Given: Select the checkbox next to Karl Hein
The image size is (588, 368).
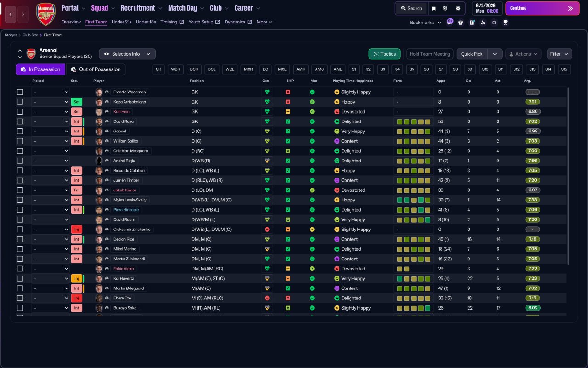Looking at the screenshot, I should (20, 112).
